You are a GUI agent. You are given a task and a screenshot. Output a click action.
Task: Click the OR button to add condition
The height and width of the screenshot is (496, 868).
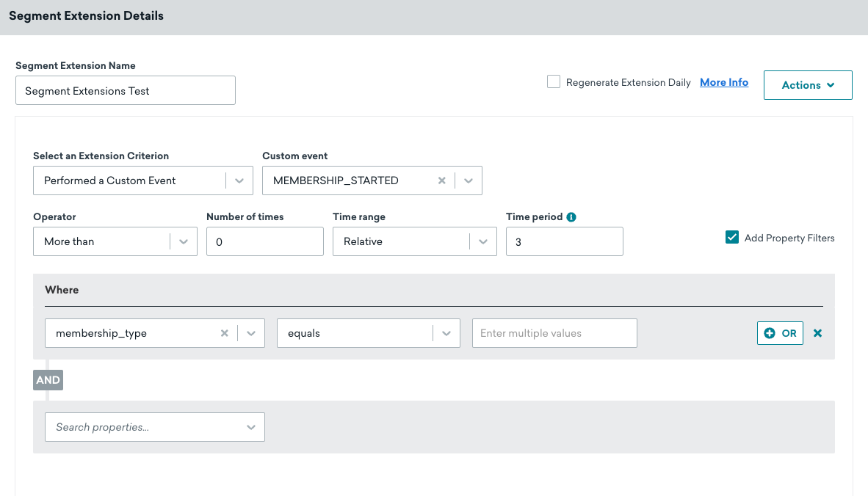tap(780, 332)
